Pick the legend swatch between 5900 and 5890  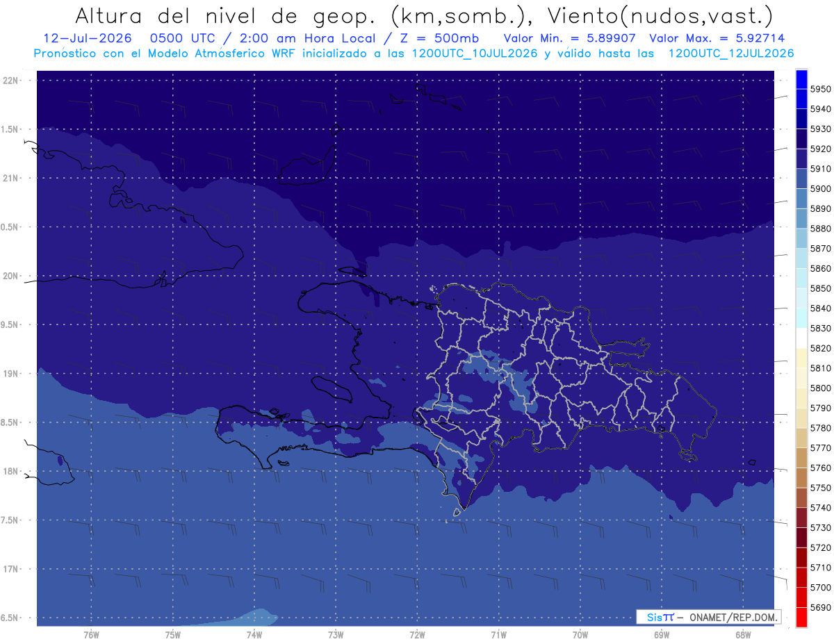point(801,199)
